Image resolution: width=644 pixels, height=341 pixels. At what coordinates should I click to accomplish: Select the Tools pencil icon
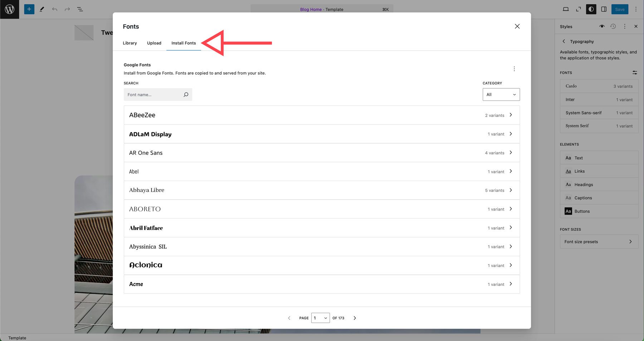click(42, 9)
